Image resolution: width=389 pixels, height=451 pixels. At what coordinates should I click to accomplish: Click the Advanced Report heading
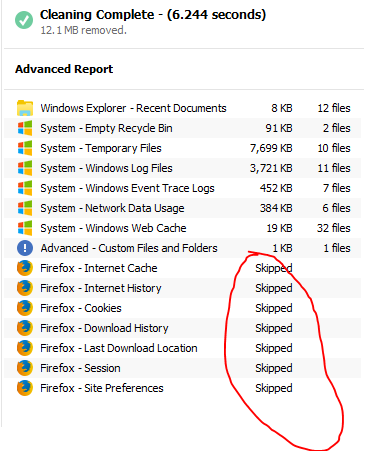(64, 69)
